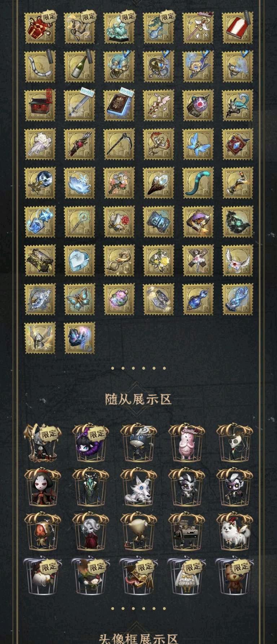Choose the black scythe accessory stamp
This screenshot has width=277, height=644.
click(119, 145)
